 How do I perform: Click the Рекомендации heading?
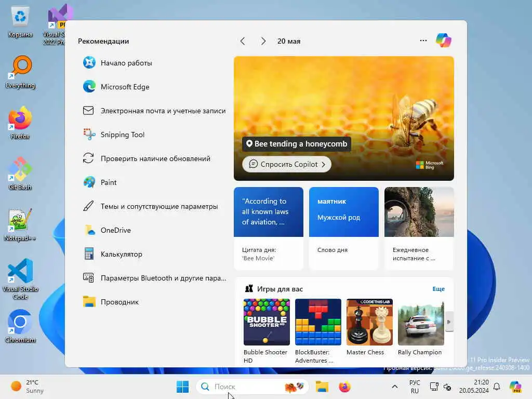(103, 41)
